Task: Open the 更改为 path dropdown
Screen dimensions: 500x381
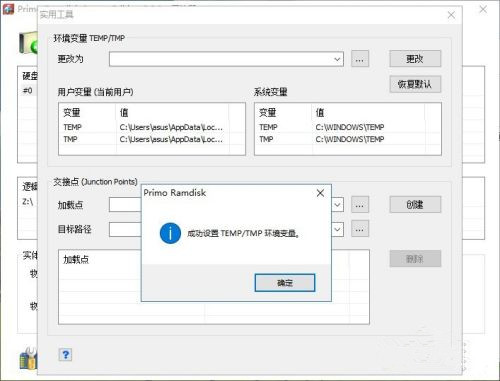Action: 337,59
